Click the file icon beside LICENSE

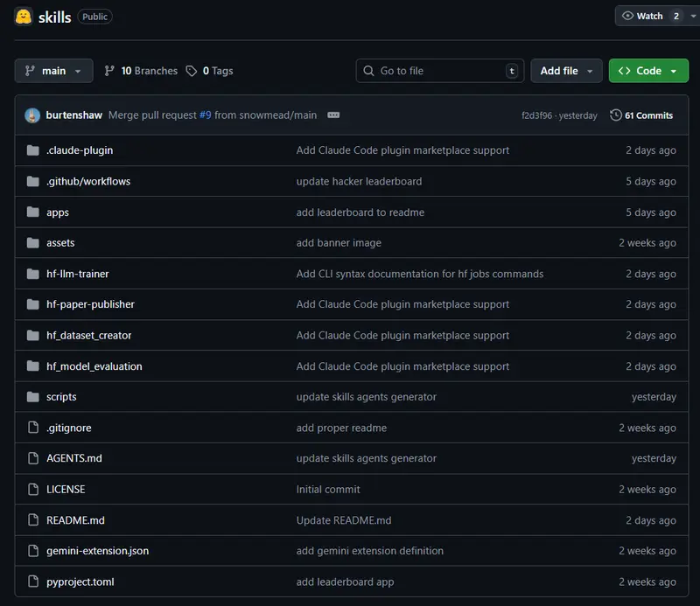33,490
